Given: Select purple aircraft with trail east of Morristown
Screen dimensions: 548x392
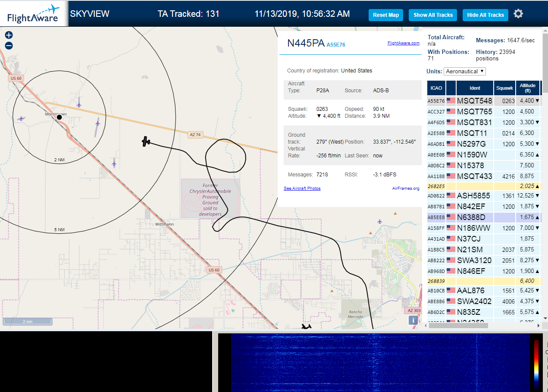Looking at the screenshot, I should 97,124.
